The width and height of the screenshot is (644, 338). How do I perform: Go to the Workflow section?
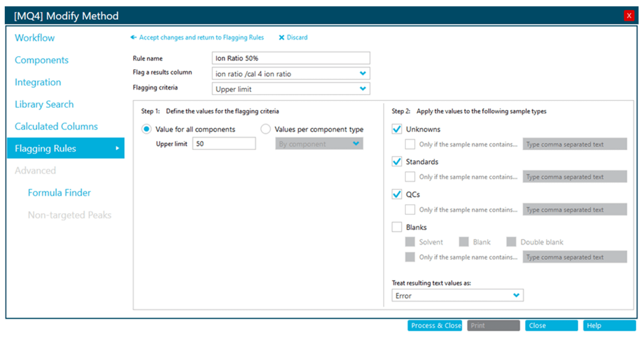35,38
